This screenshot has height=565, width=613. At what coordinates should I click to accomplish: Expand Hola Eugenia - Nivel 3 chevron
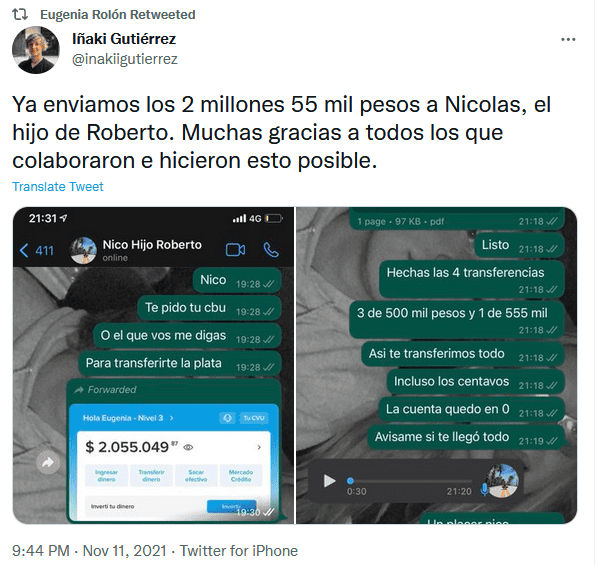[171, 418]
